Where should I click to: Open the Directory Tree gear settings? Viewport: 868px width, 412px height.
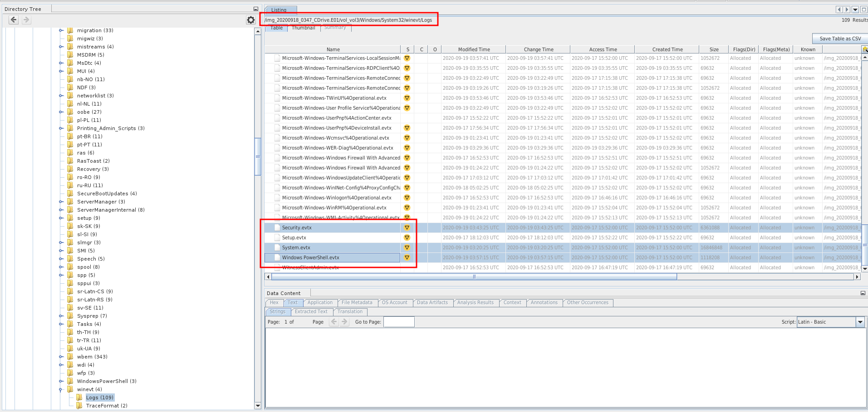point(250,20)
